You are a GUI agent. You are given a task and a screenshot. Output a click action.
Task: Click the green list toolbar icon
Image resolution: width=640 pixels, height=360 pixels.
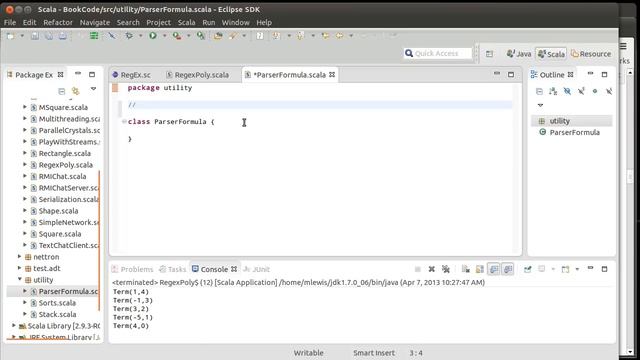point(94,36)
